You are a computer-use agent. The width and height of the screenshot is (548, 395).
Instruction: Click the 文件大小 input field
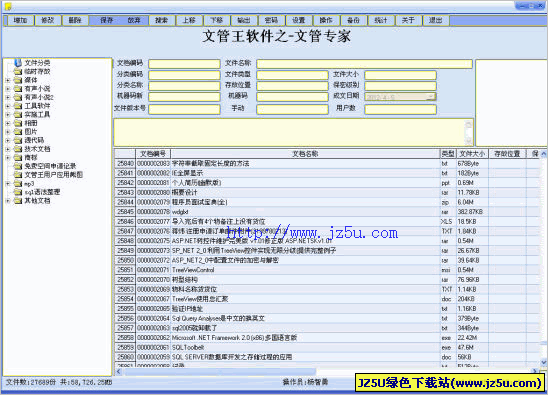tap(401, 75)
